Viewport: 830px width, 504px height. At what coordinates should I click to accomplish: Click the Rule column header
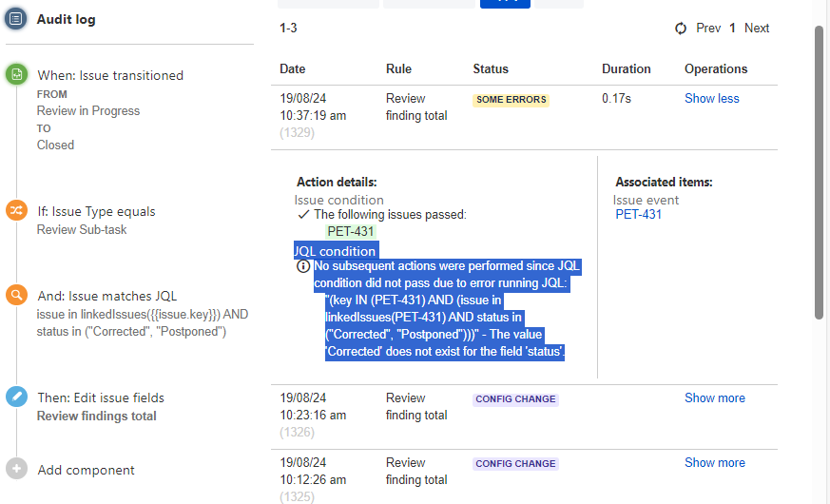coord(398,68)
